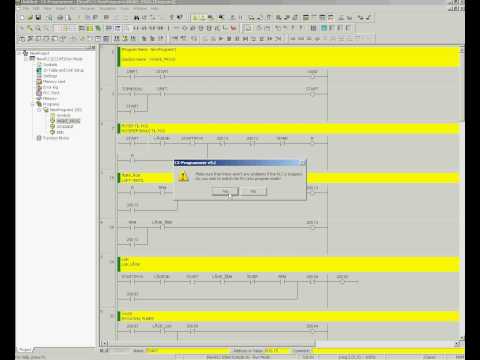480x360 pixels.
Task: Click the first rung's yellow comment header
Action: point(289,57)
